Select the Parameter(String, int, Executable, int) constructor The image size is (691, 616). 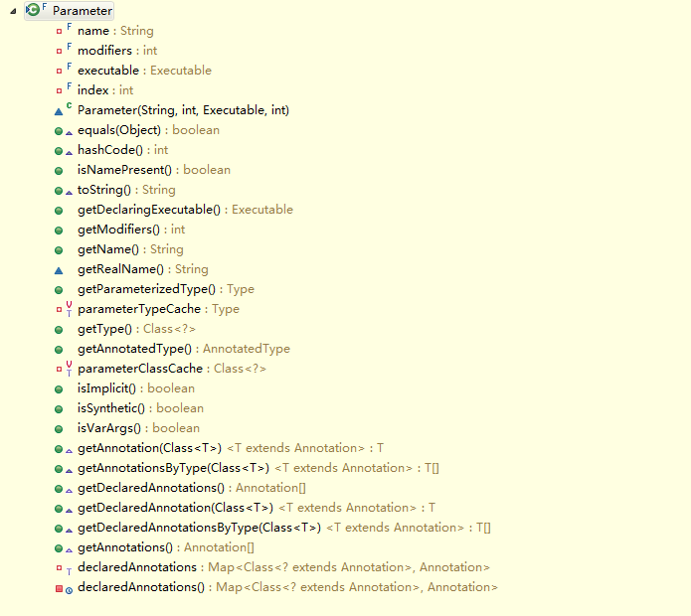coord(183,110)
